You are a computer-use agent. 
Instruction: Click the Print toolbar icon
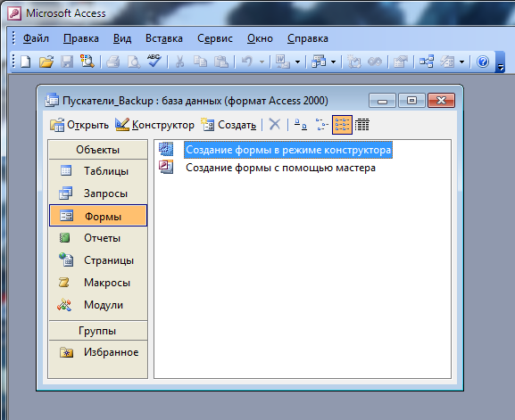pyautogui.click(x=112, y=62)
